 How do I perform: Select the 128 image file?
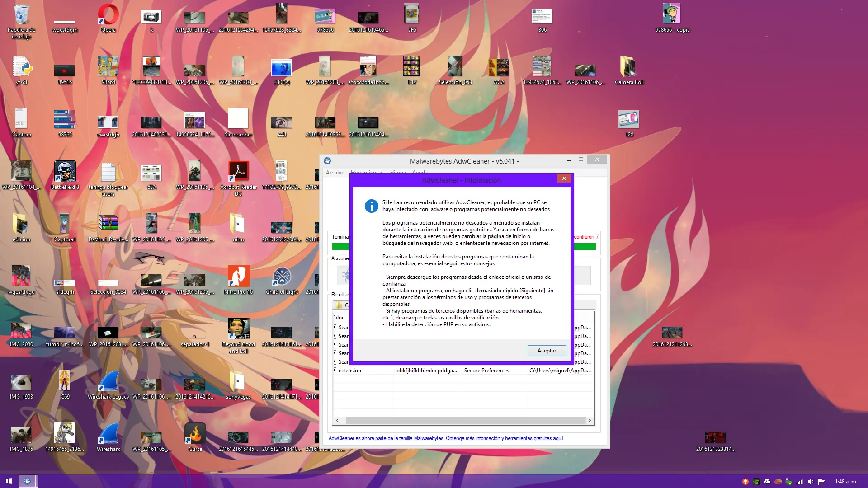click(629, 123)
